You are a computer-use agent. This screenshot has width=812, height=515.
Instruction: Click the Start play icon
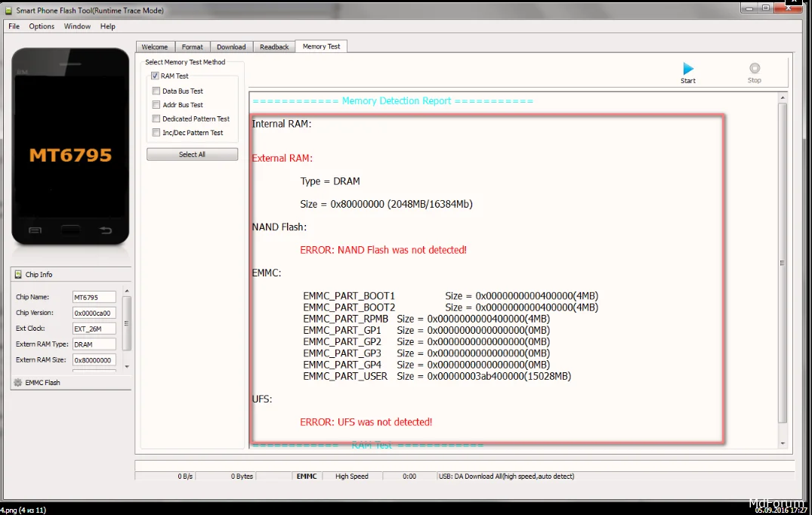[x=687, y=69]
